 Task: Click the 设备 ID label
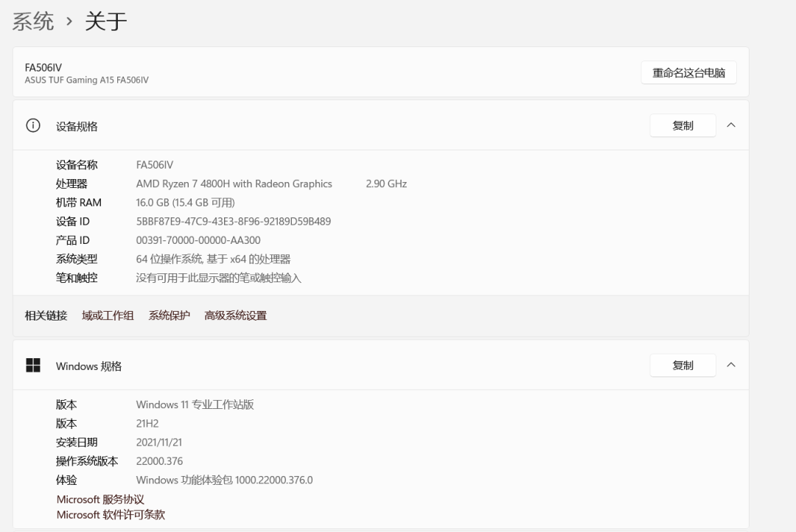[x=72, y=221]
